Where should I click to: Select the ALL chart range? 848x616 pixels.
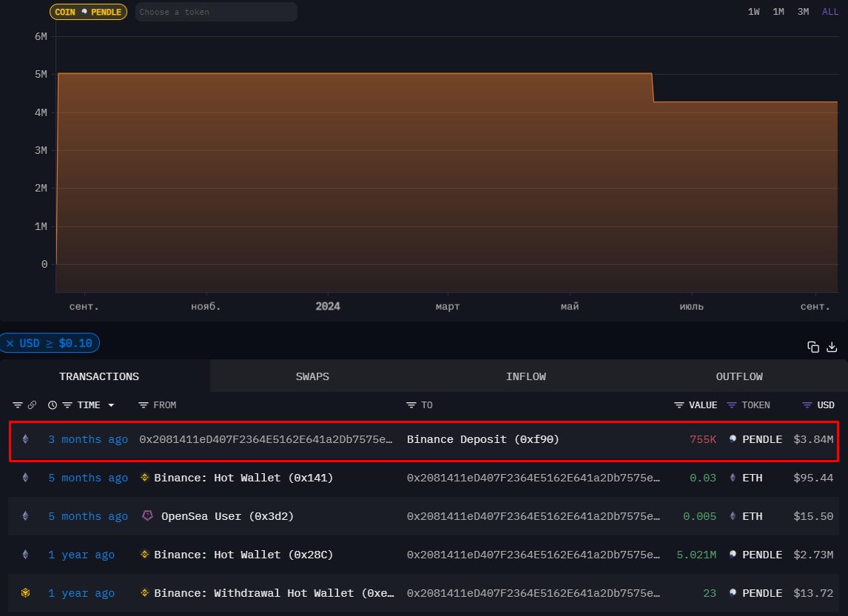coord(830,11)
